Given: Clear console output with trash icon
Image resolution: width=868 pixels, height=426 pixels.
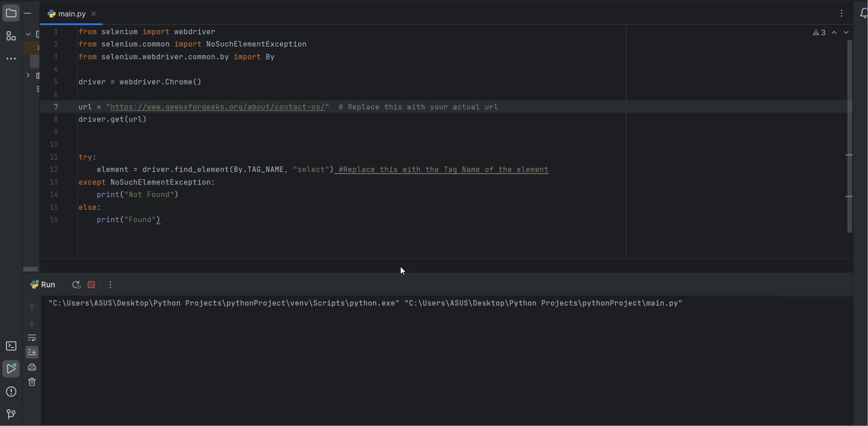Looking at the screenshot, I should [32, 382].
